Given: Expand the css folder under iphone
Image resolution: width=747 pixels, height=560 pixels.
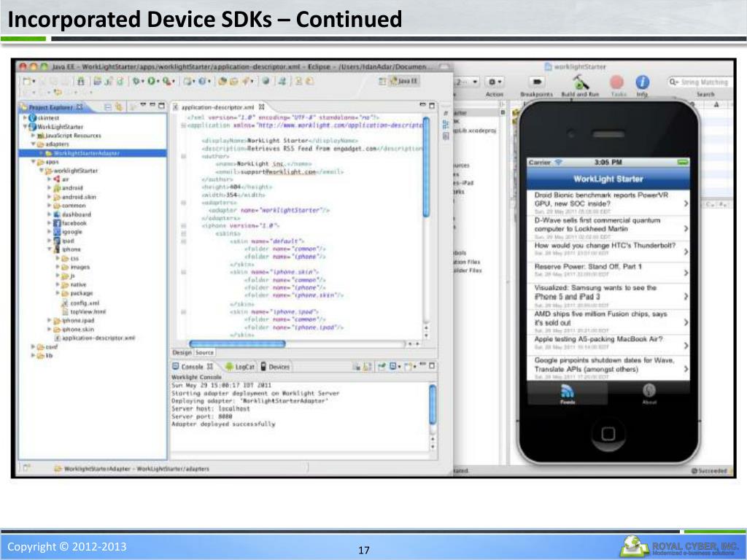Looking at the screenshot, I should click(57, 258).
